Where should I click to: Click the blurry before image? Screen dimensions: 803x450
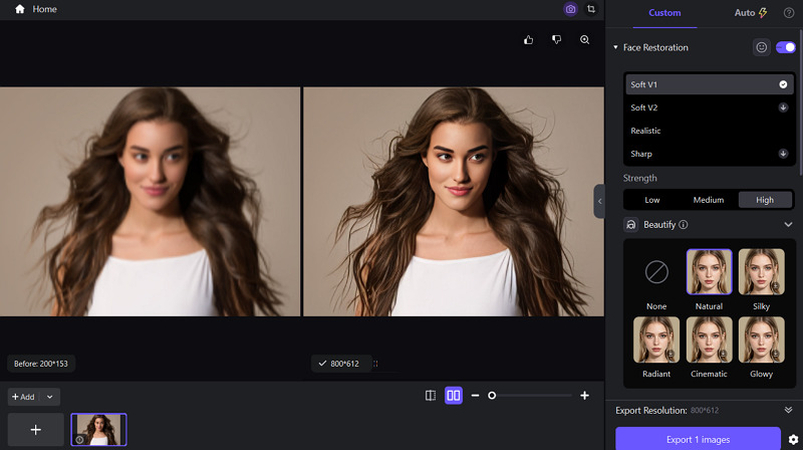pos(150,201)
